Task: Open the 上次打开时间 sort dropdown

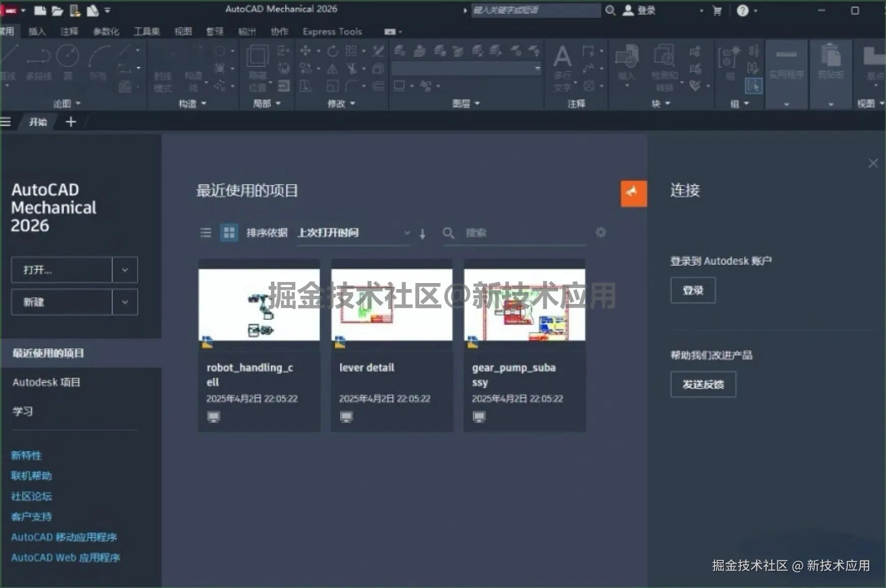Action: [407, 233]
